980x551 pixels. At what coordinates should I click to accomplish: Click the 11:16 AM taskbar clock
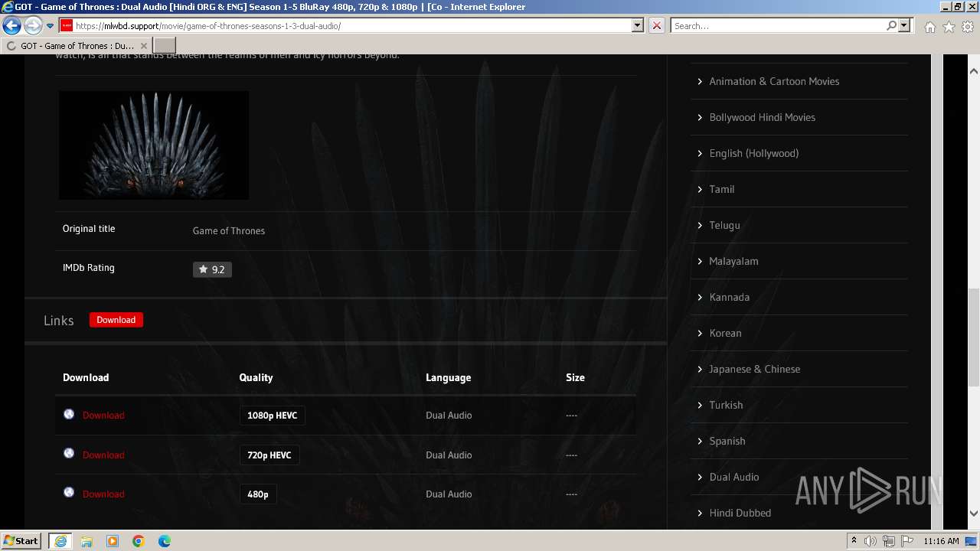(x=941, y=541)
